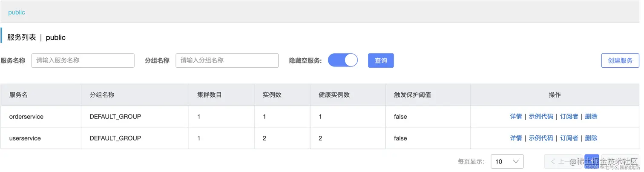Open the public namespace tab
This screenshot has height=172, width=644.
(17, 12)
